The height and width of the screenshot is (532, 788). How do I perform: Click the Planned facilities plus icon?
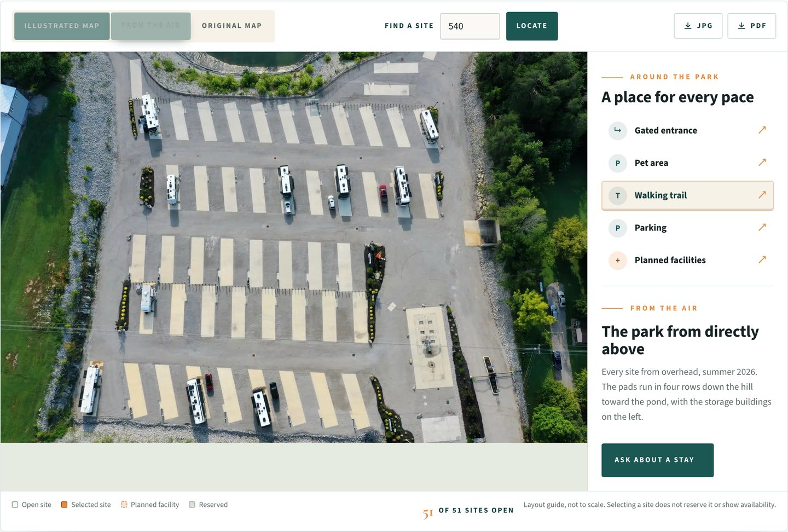[618, 261]
